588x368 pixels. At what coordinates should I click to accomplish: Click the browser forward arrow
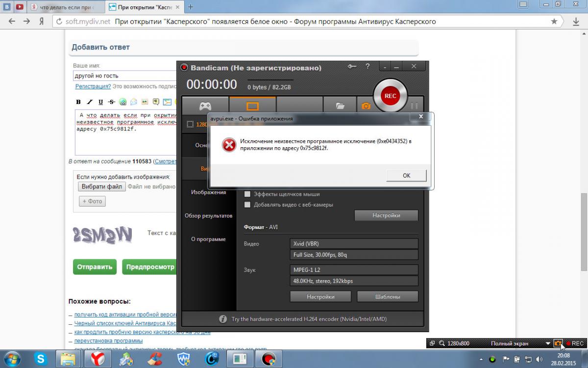pos(27,22)
